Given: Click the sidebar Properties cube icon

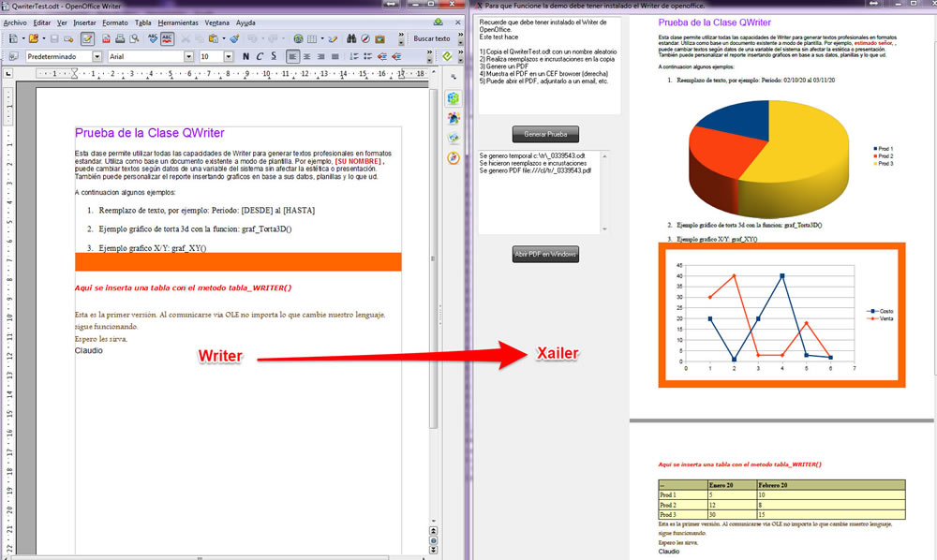Looking at the screenshot, I should [454, 98].
